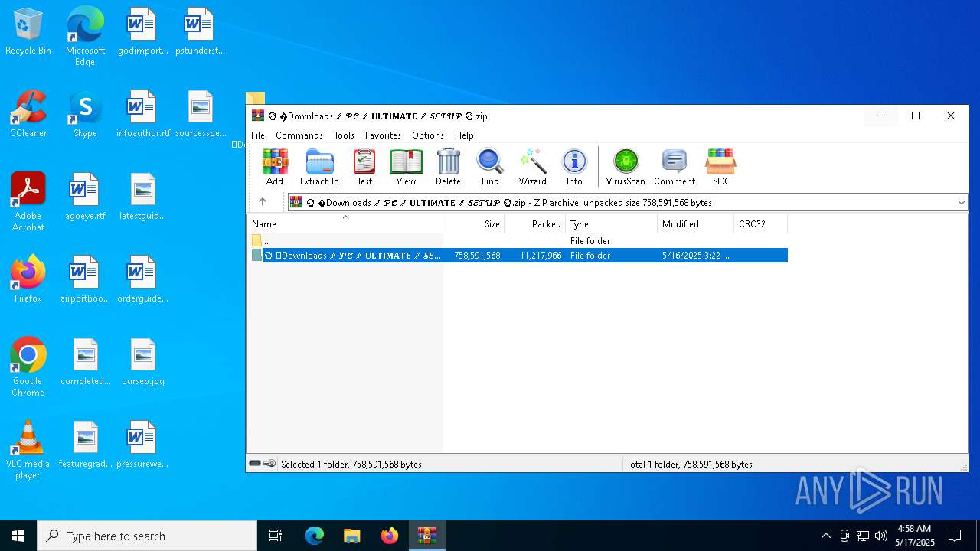Select the agoeye.rtf desktop file

click(x=85, y=197)
